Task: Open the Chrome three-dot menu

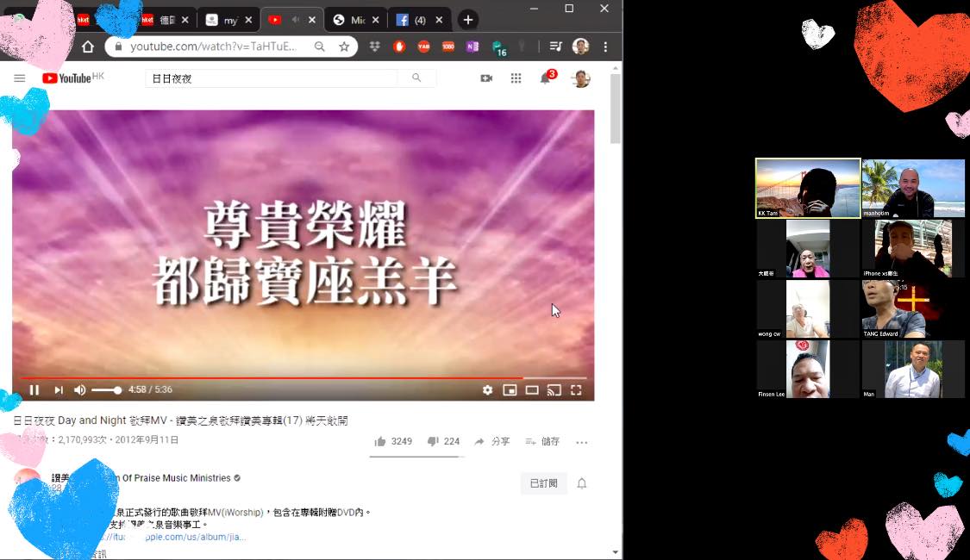Action: 605,47
